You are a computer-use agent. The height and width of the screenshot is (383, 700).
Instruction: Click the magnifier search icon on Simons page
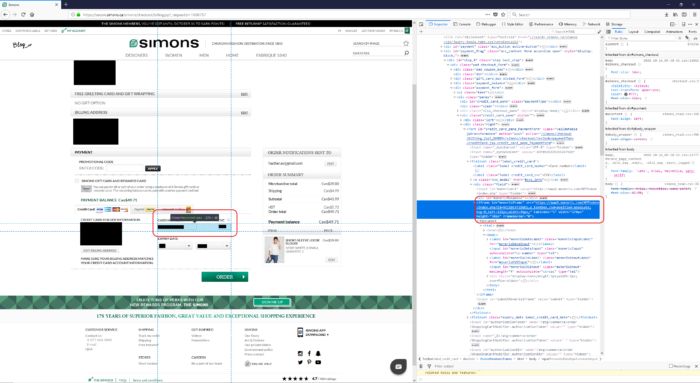pyautogui.click(x=406, y=53)
